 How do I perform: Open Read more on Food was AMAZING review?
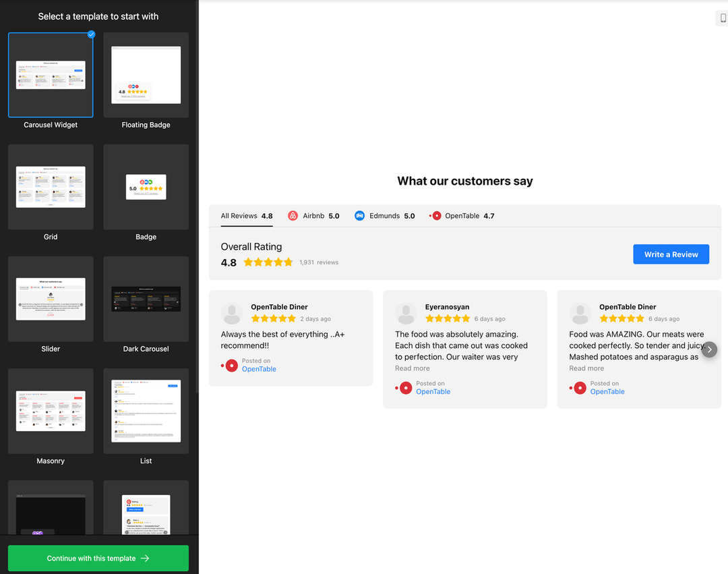pyautogui.click(x=586, y=368)
